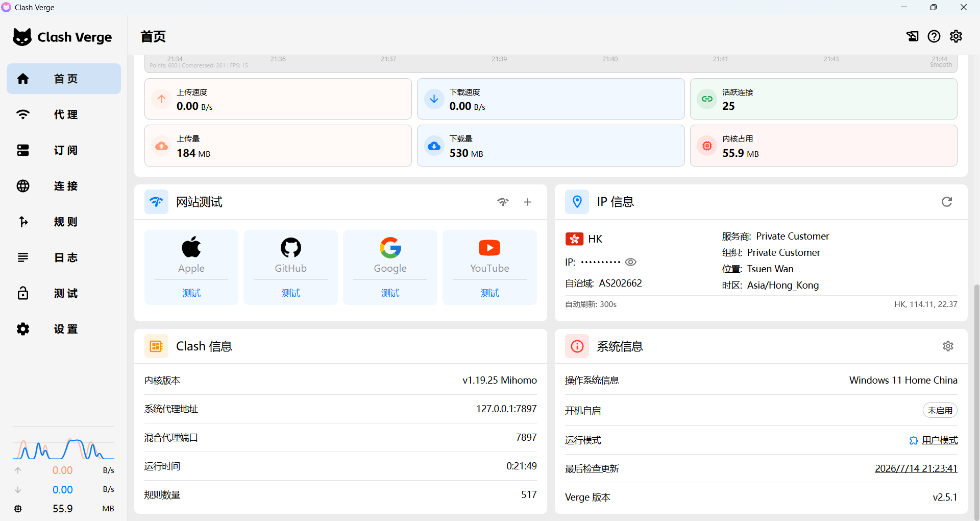
Task: Click the upload total cloud icon
Action: tap(161, 146)
